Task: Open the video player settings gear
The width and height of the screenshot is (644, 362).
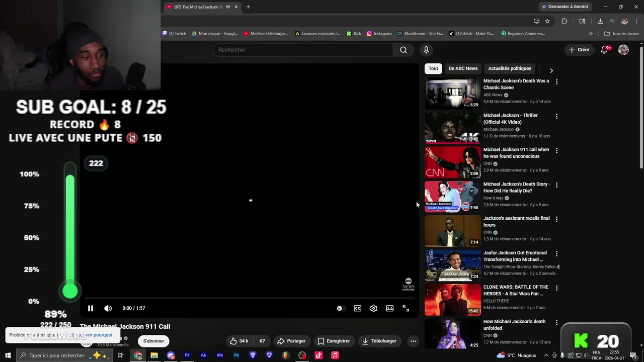Action: point(373,308)
